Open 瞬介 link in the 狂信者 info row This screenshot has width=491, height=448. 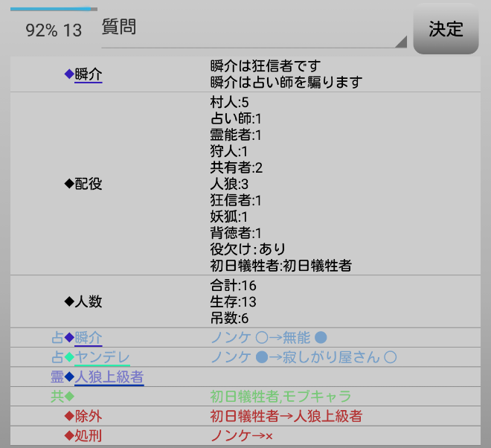[89, 74]
